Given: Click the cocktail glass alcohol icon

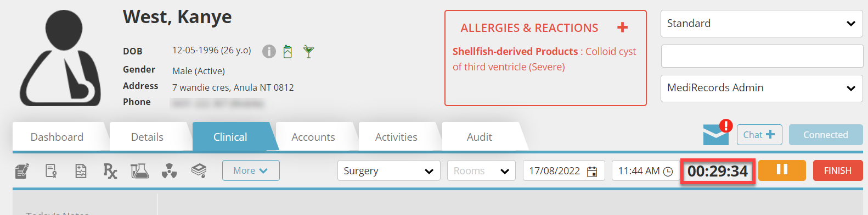Looking at the screenshot, I should [x=309, y=52].
